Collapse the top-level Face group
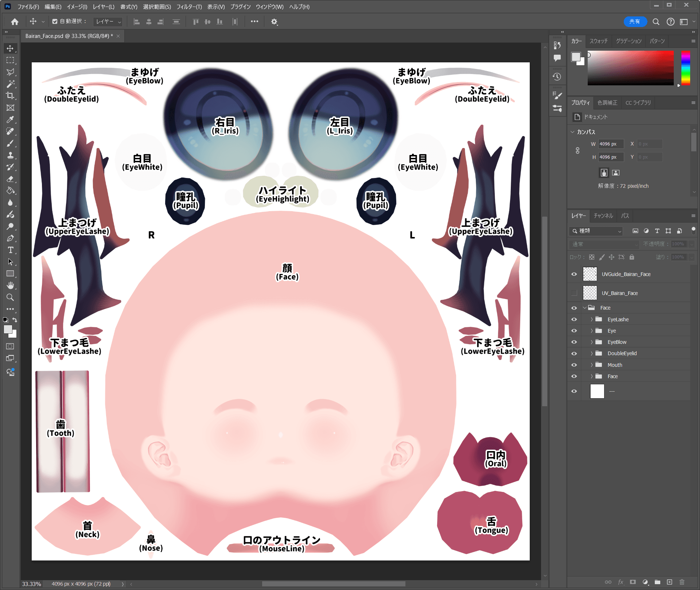Viewport: 700px width, 590px height. pos(585,308)
